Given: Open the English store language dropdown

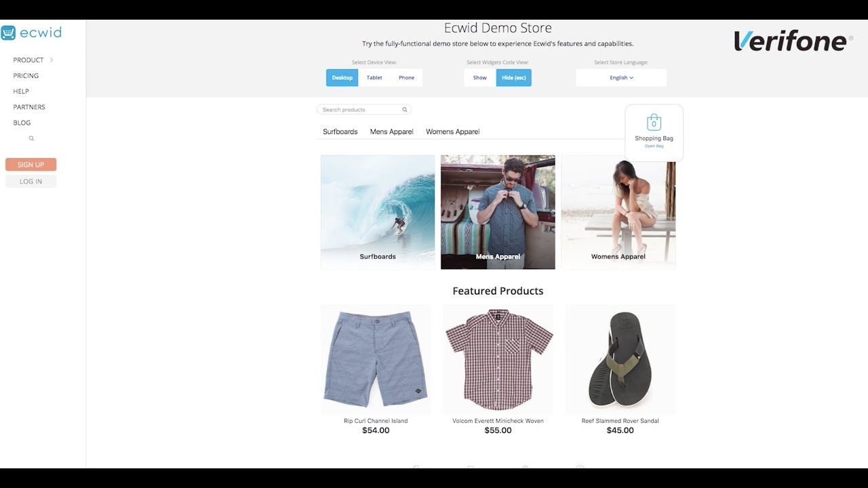Looking at the screenshot, I should click(x=621, y=78).
